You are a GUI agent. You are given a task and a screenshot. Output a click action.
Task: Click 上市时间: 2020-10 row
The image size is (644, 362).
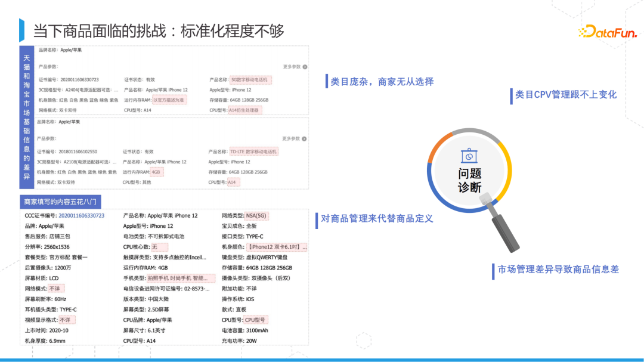(47, 330)
